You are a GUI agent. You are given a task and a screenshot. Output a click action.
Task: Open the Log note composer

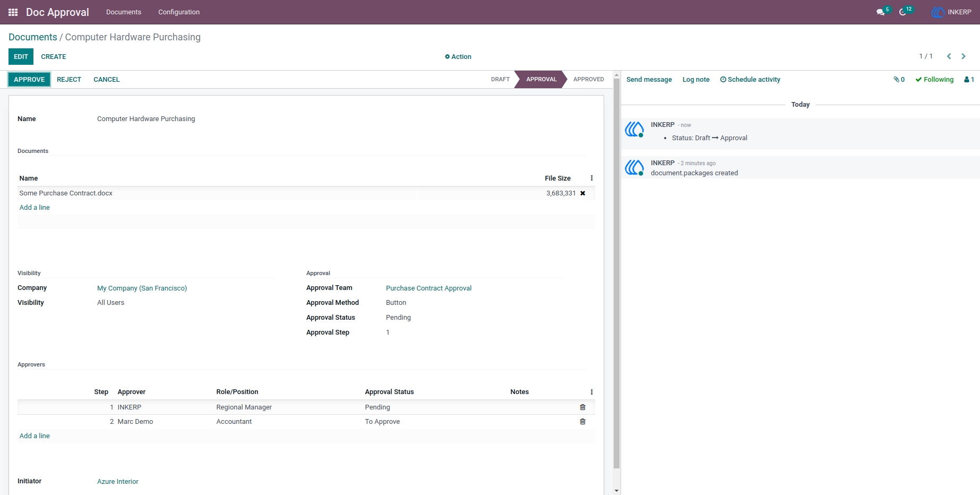click(x=696, y=80)
